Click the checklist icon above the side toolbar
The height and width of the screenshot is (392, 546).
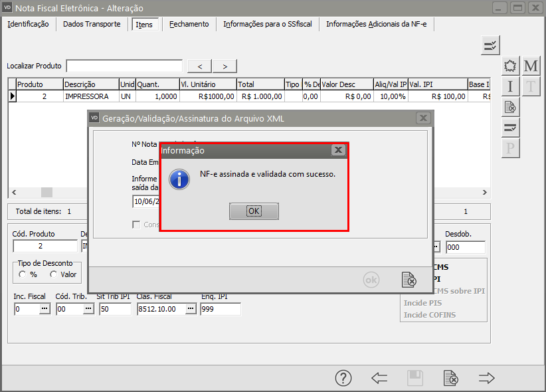pyautogui.click(x=490, y=45)
